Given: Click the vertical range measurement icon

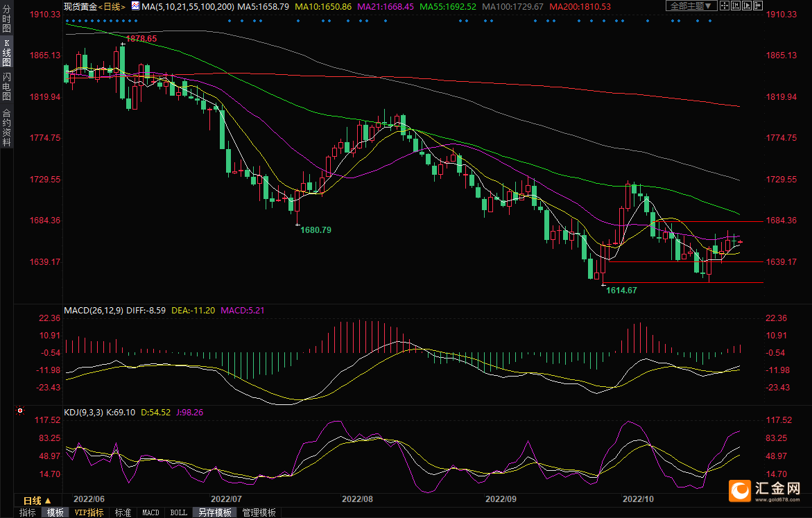Looking at the screenshot, I should [x=736, y=6].
